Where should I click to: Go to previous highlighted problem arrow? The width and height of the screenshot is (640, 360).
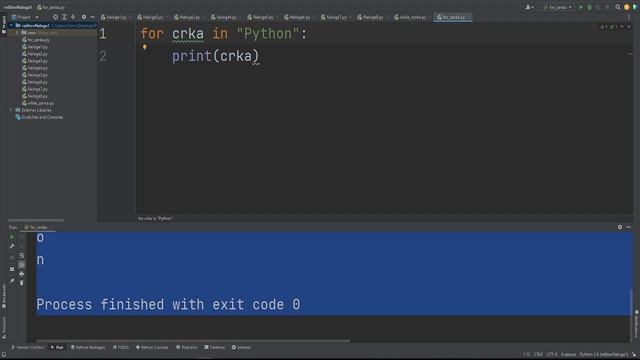(x=622, y=27)
